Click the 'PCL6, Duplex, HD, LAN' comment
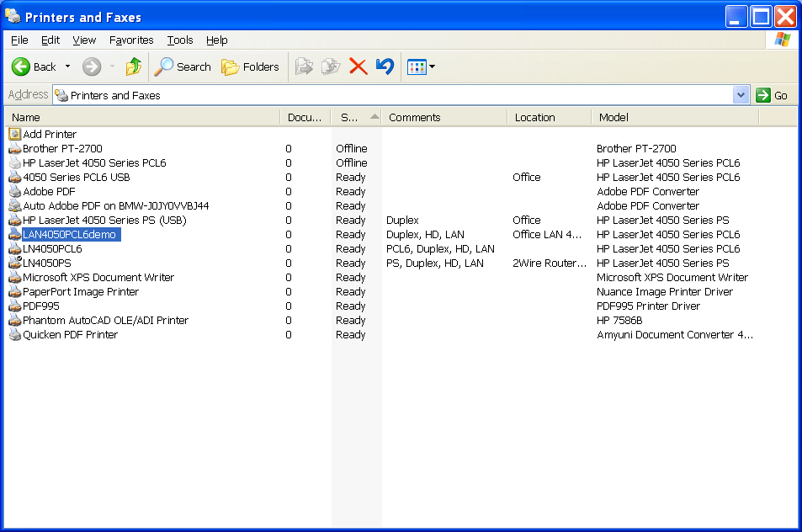The image size is (802, 532). (x=440, y=248)
